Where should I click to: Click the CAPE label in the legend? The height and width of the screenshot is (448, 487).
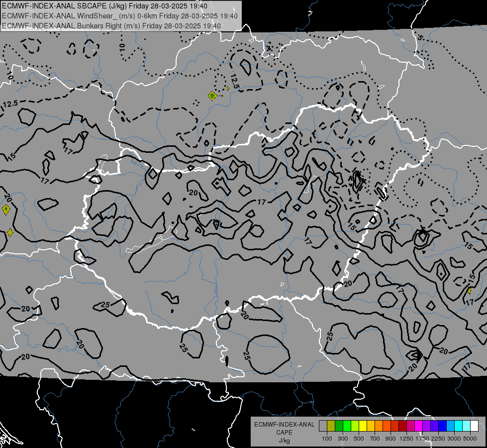click(284, 433)
